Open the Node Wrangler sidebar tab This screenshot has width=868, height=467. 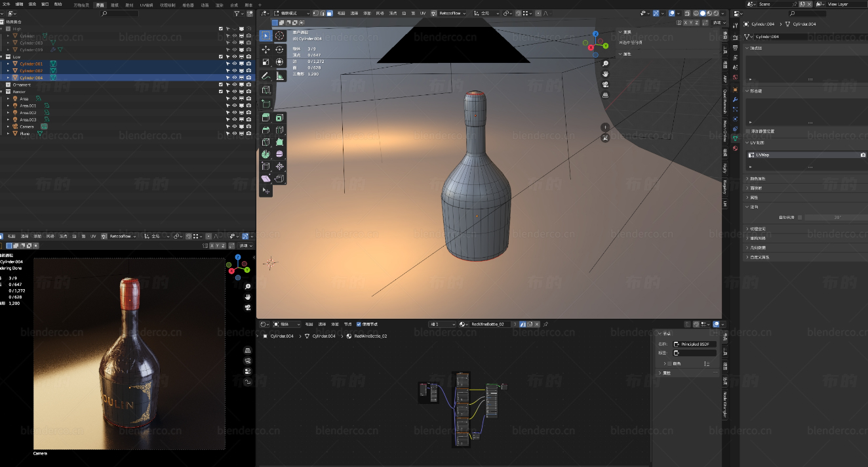coord(725,405)
